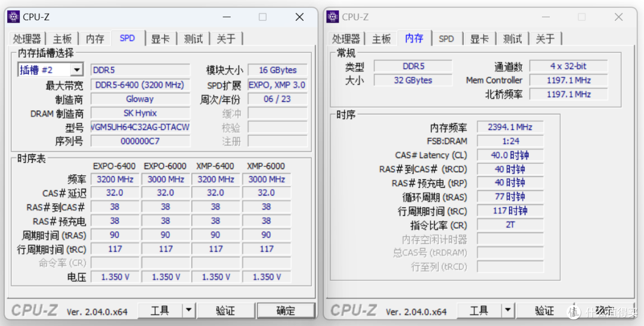Click the 06 / 23 week/year value
This screenshot has height=326, width=644.
278,99
